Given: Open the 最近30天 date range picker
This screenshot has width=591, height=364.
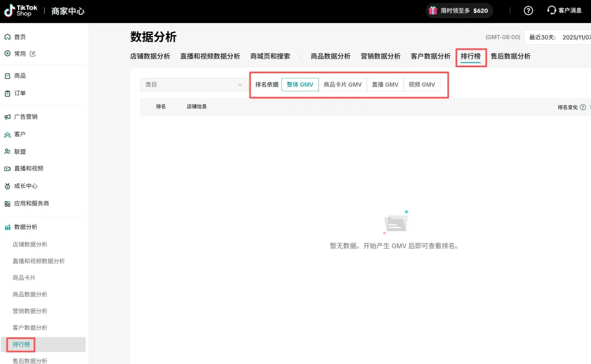Looking at the screenshot, I should tap(558, 37).
